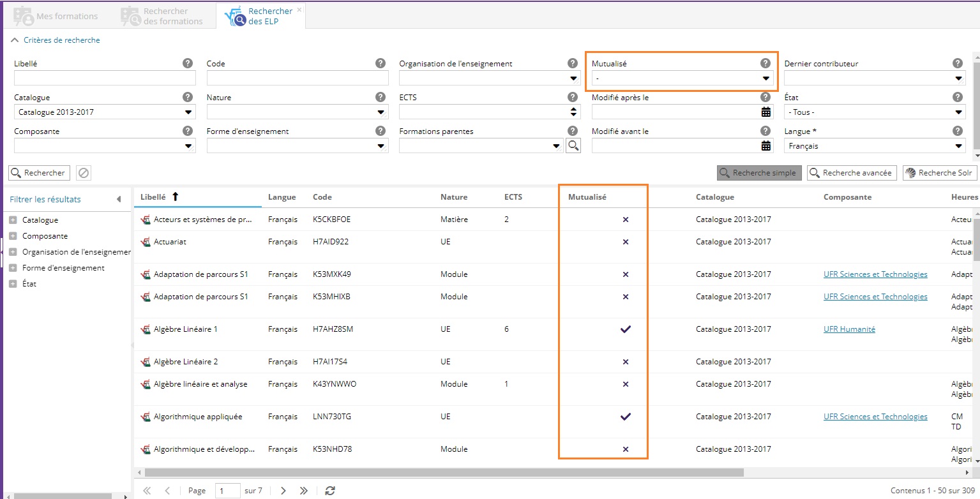Viewport: 980px width, 499px height.
Task: Open the Langue dropdown showing Français
Action: (959, 145)
